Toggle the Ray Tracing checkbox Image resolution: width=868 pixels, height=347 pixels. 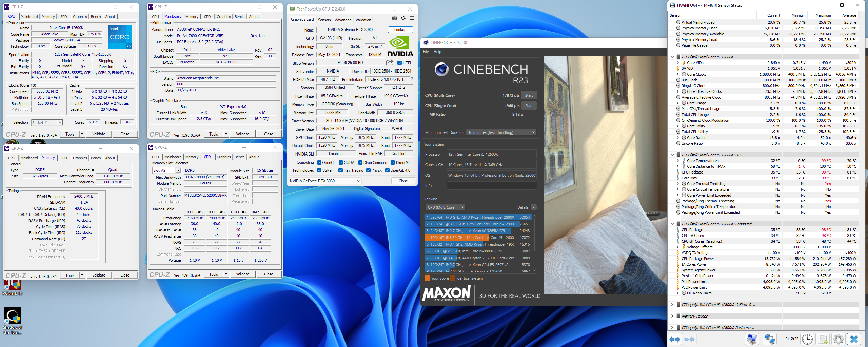tap(341, 170)
